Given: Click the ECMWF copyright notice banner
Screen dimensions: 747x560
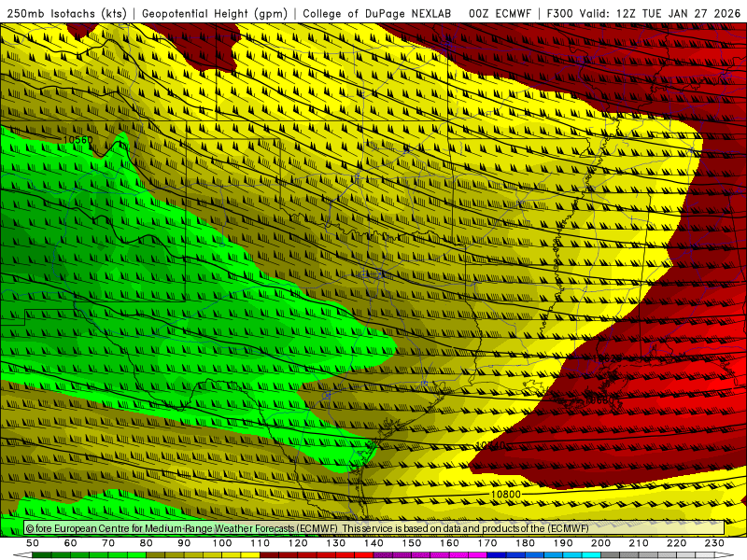Looking at the screenshot, I should (374, 528).
